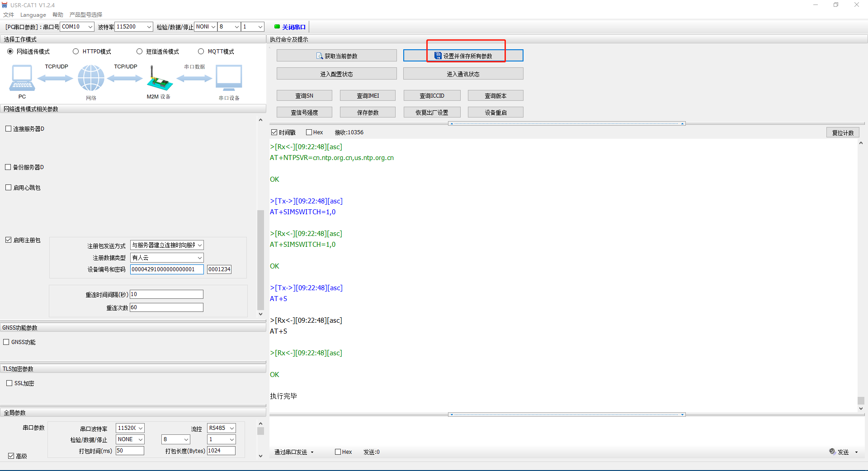Click the PC laptop icon in diagram
Viewport: 868px width, 471px height.
(22, 78)
